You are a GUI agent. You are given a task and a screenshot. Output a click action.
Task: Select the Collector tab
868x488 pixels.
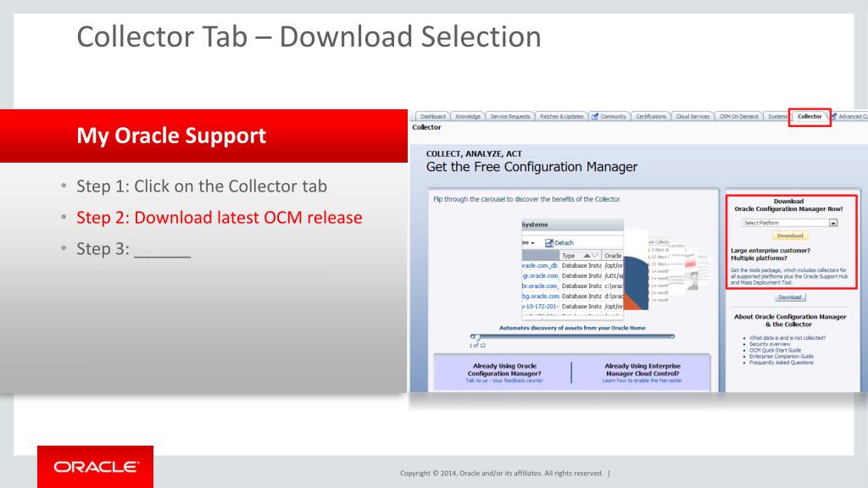810,116
